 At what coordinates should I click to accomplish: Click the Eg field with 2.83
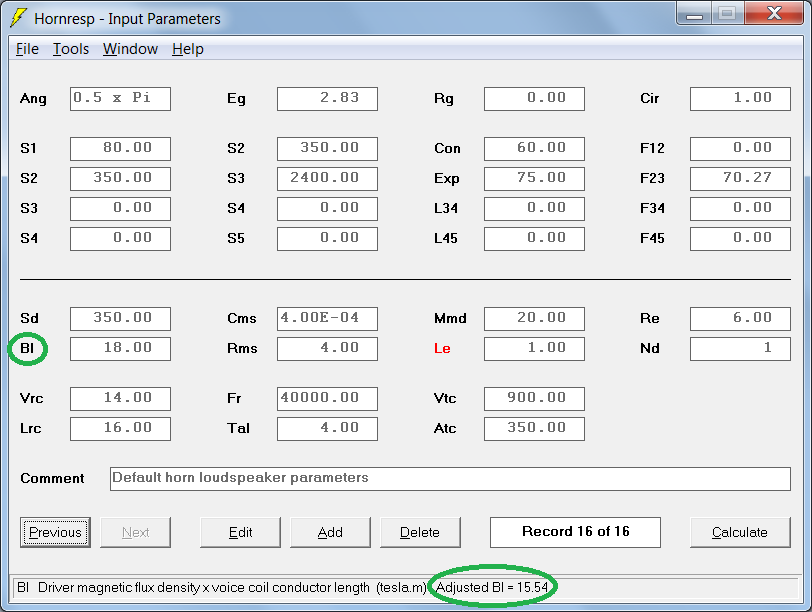tap(327, 99)
